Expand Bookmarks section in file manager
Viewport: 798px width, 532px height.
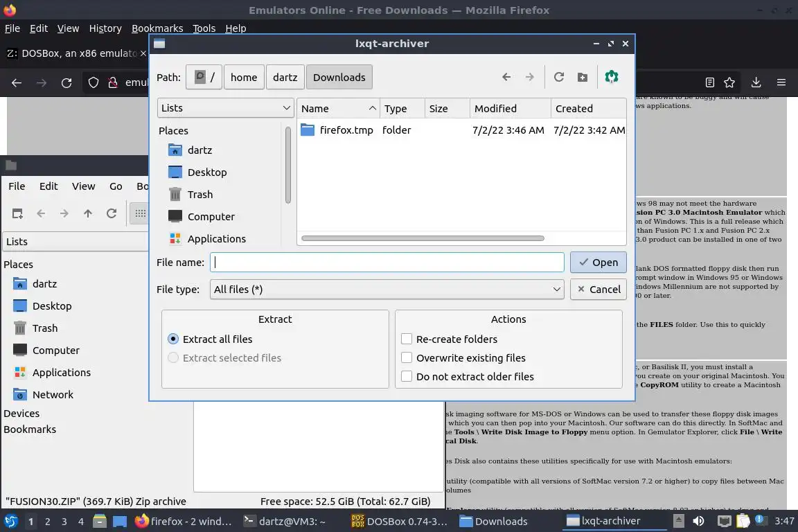tap(30, 429)
